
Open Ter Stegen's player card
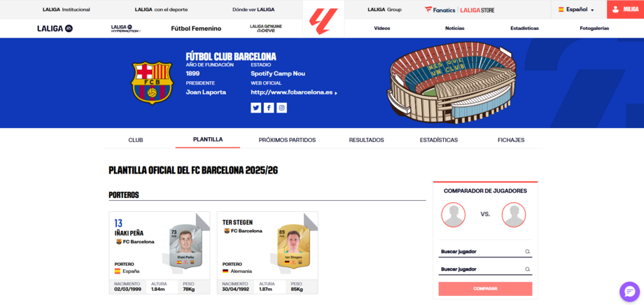click(267, 253)
